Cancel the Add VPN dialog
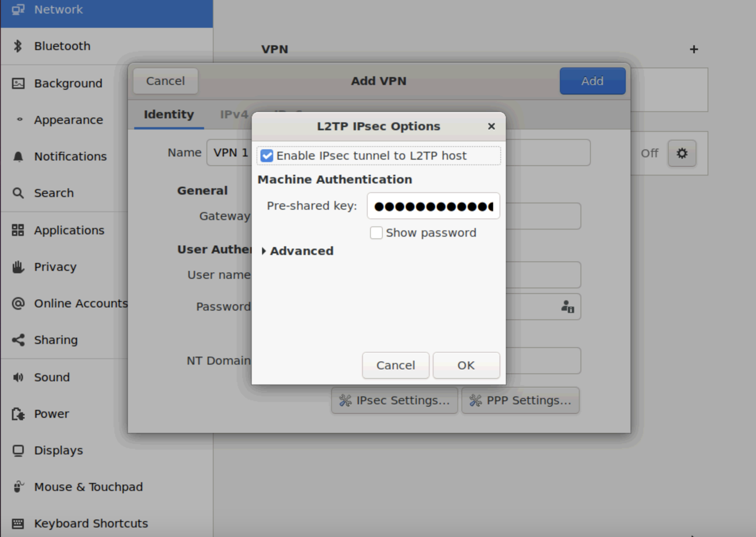Image resolution: width=756 pixels, height=537 pixels. (166, 81)
